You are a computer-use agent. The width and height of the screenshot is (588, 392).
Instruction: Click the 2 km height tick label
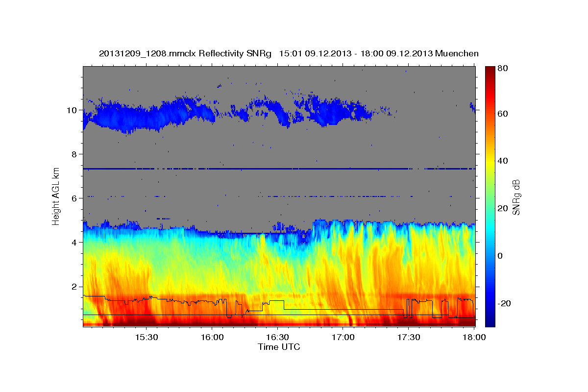coord(73,287)
